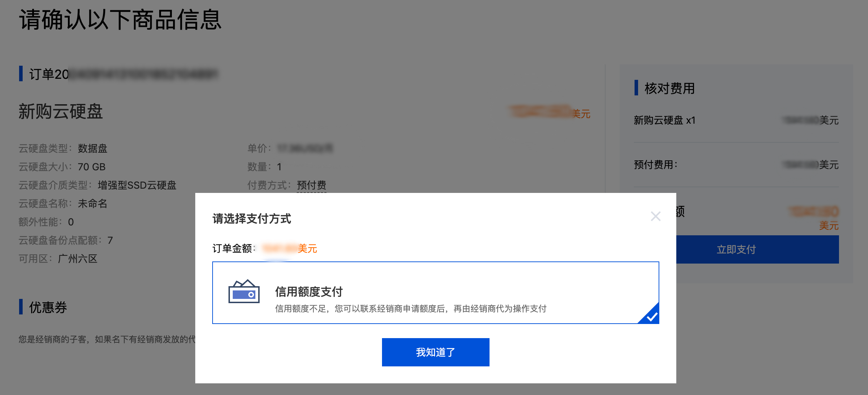Viewport: 868px width, 395px height.
Task: Click the 请确认以下商品信息 page title
Action: (120, 20)
